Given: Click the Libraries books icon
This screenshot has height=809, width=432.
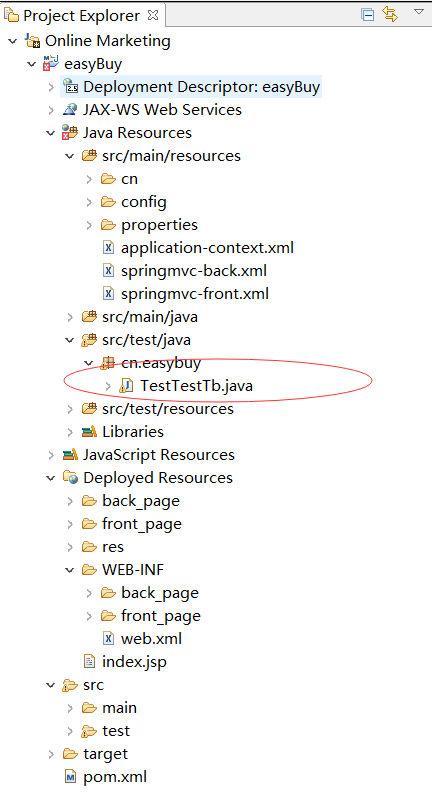Looking at the screenshot, I should point(89,431).
